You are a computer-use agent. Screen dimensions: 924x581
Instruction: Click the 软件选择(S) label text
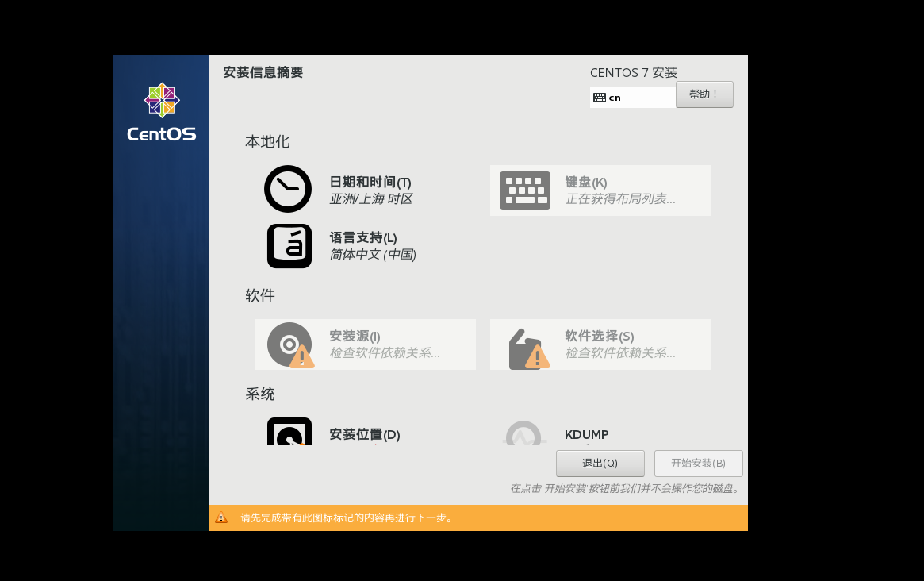[x=600, y=336]
